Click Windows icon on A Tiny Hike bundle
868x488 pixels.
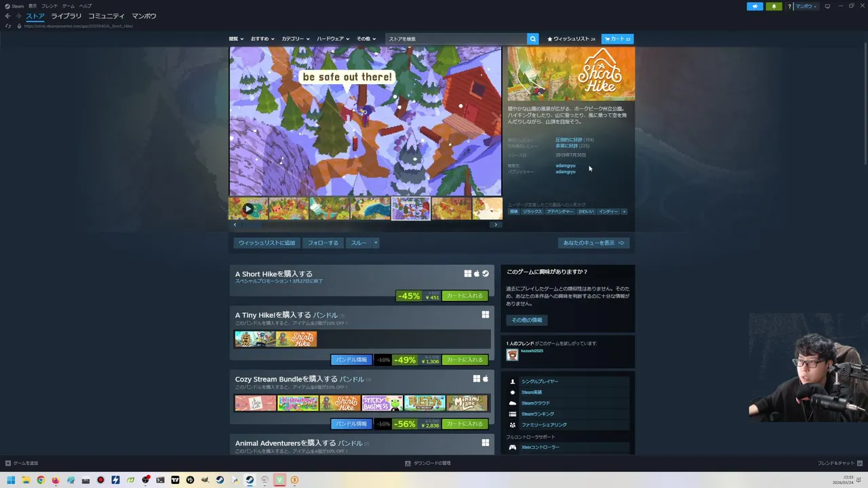click(x=486, y=314)
